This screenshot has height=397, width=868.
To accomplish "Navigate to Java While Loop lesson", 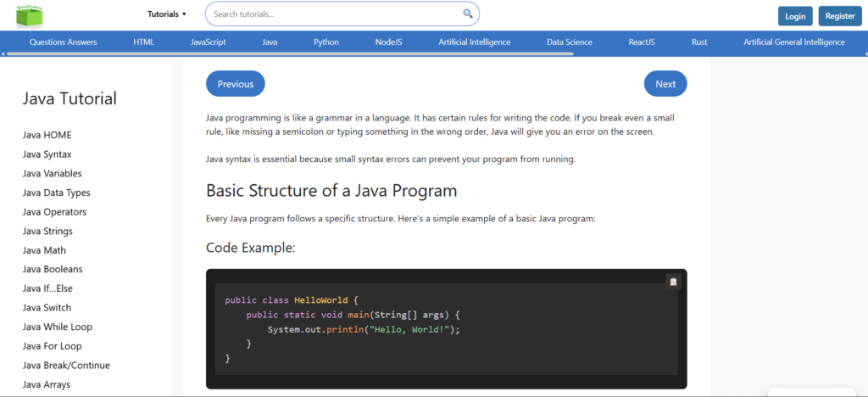I will point(57,327).
